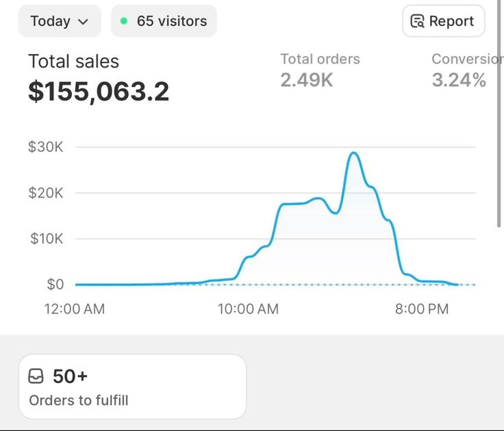This screenshot has height=431, width=504.
Task: Click the green live visitors dot
Action: (x=124, y=21)
